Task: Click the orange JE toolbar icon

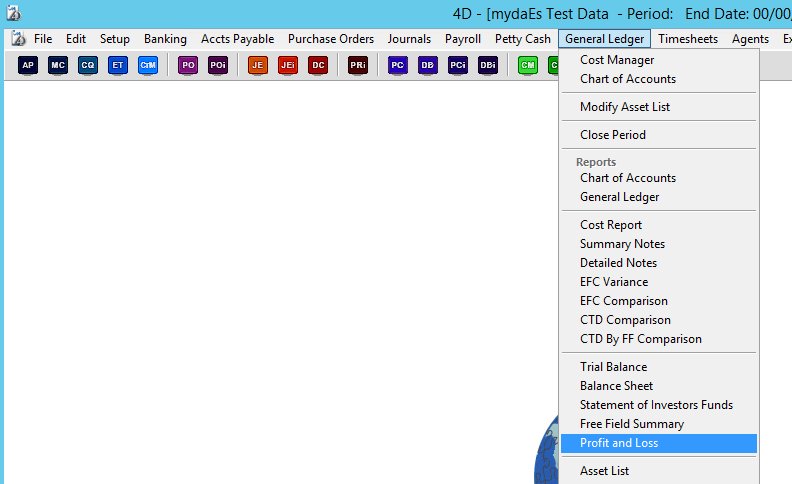Action: pos(258,65)
